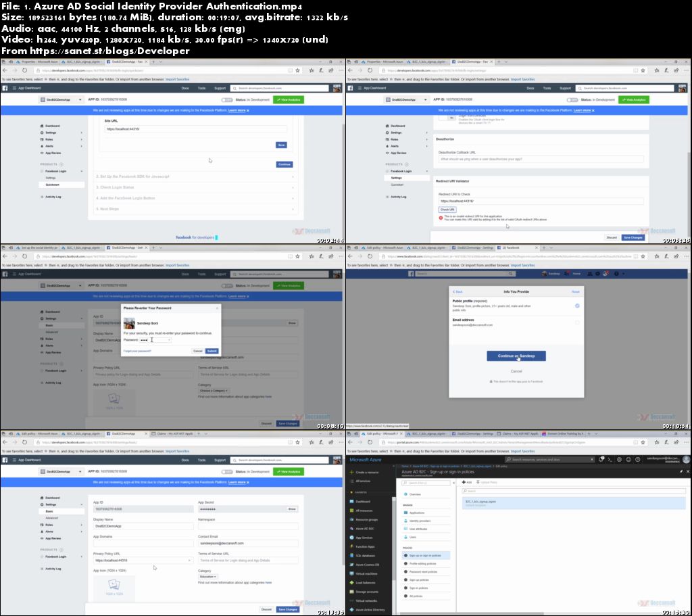This screenshot has height=616, width=692.
Task: Click Azure portal horizontal scrollbar
Action: [470, 614]
